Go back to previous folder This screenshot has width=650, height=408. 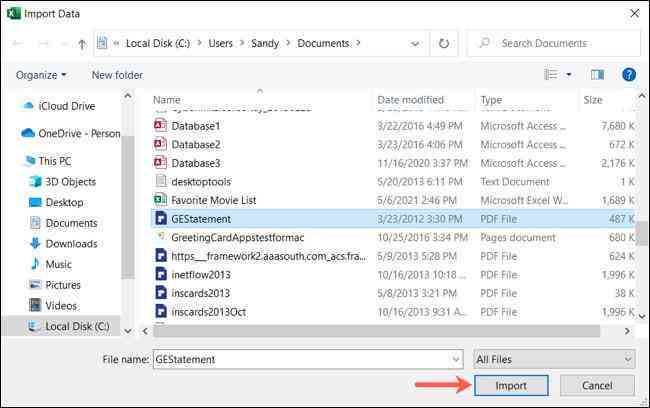click(17, 43)
